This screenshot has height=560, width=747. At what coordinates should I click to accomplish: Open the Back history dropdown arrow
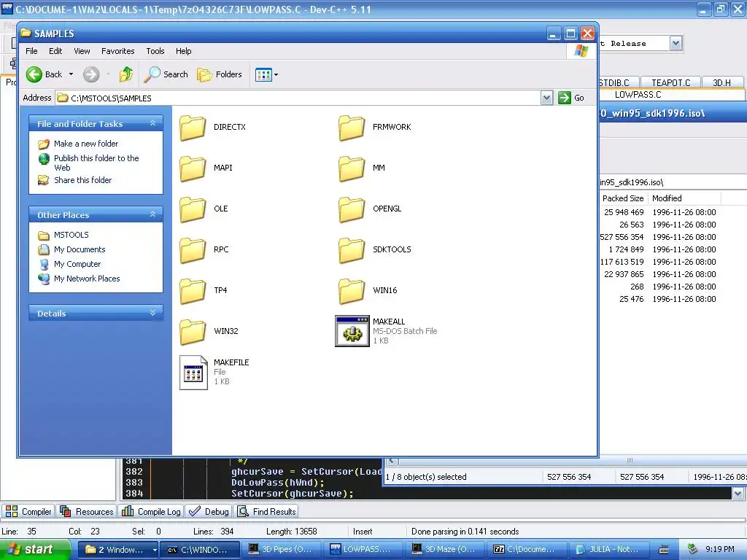coord(71,74)
